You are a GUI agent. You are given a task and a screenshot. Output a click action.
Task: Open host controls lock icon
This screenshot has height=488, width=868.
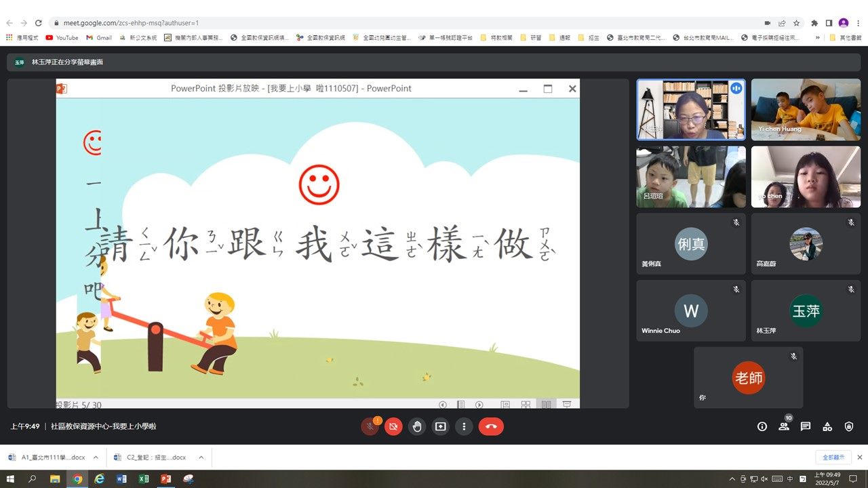click(x=849, y=426)
